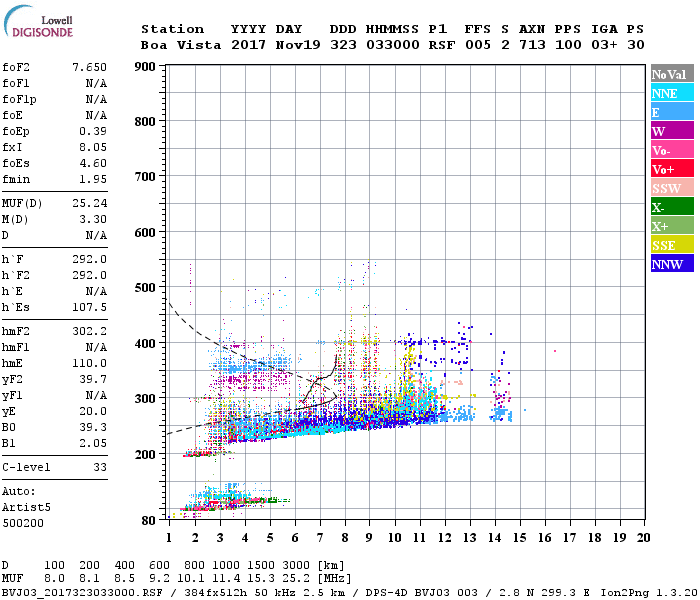Click the 10 MHz frequency axis label
The height and width of the screenshot is (600, 700).
coord(394,538)
